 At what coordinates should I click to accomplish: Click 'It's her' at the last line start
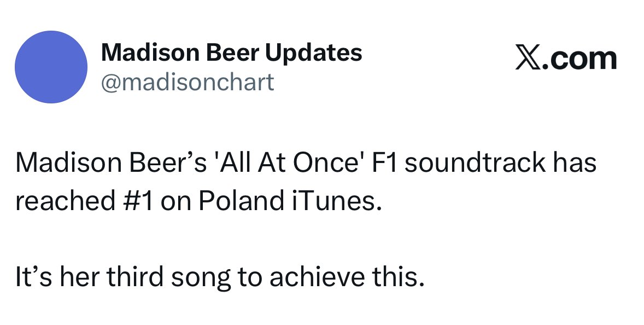coord(57,276)
